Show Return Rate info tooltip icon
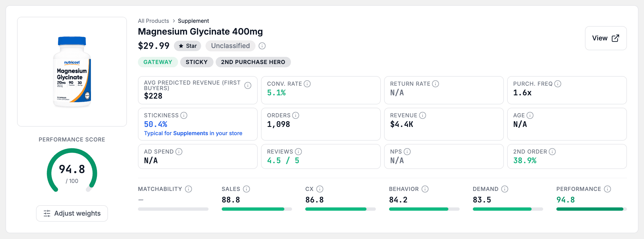This screenshot has width=644, height=239. (435, 84)
